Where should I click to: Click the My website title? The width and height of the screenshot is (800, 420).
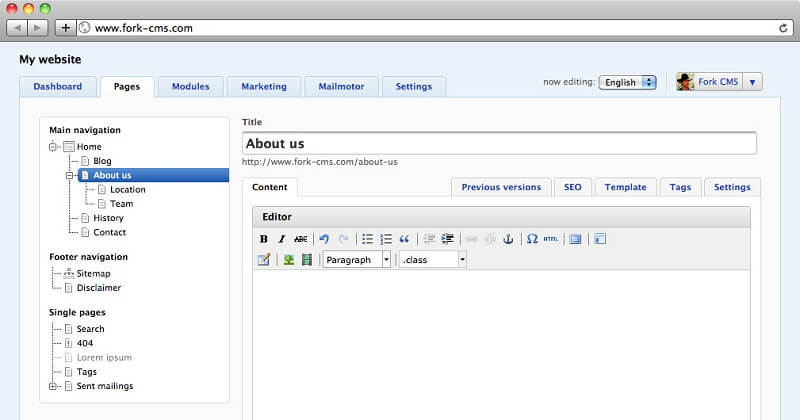tap(50, 59)
